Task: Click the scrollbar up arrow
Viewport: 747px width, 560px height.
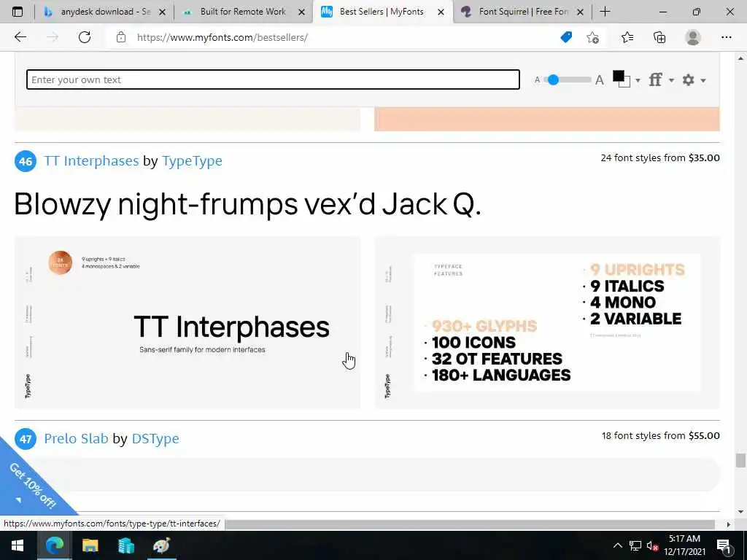Action: coord(740,58)
